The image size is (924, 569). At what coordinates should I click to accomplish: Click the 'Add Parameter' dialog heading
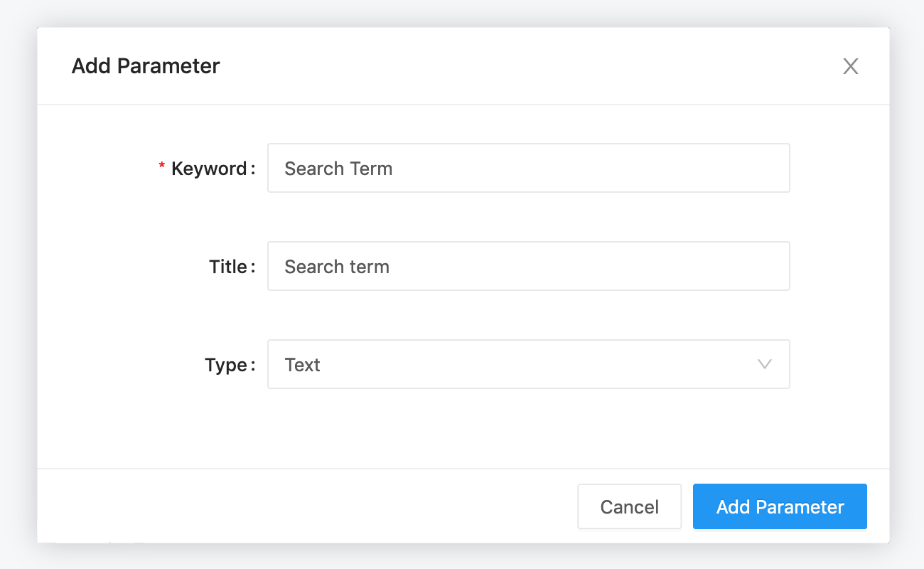146,66
